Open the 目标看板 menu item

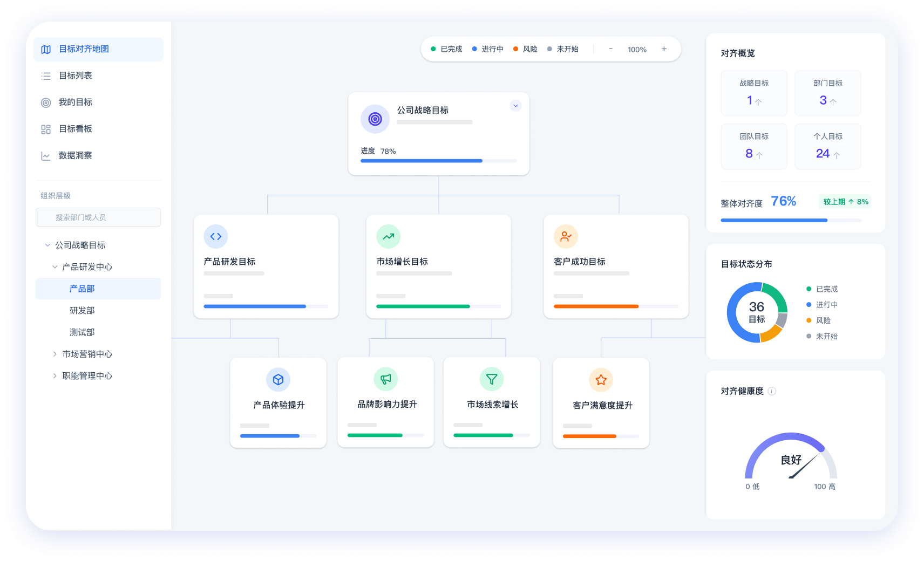pos(98,129)
